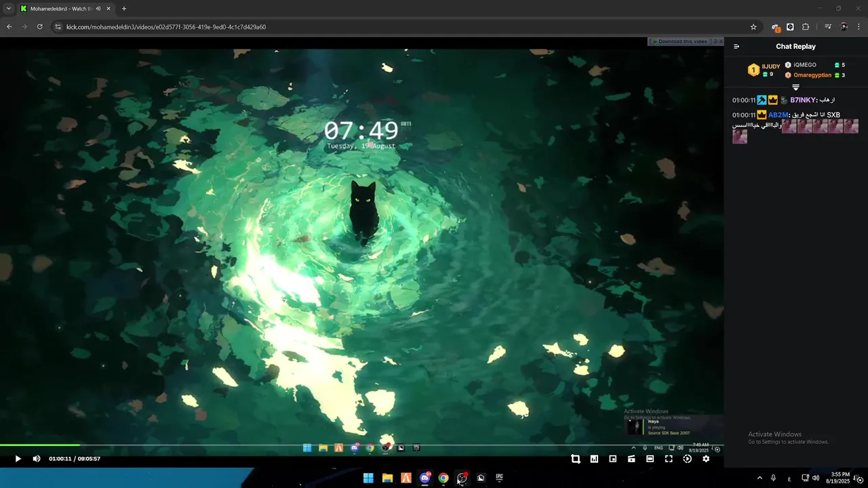Open the system volume control
This screenshot has width=868, height=488.
coord(815,478)
